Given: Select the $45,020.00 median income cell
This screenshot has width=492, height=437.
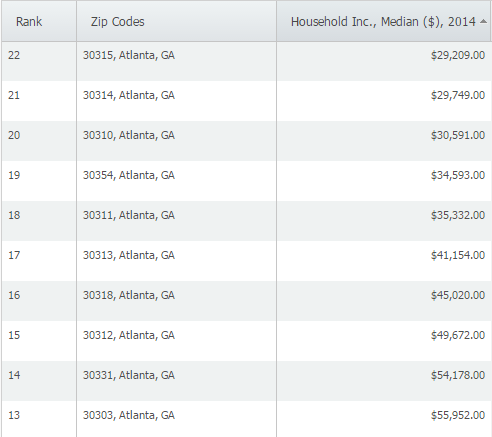Looking at the screenshot, I should tap(458, 295).
